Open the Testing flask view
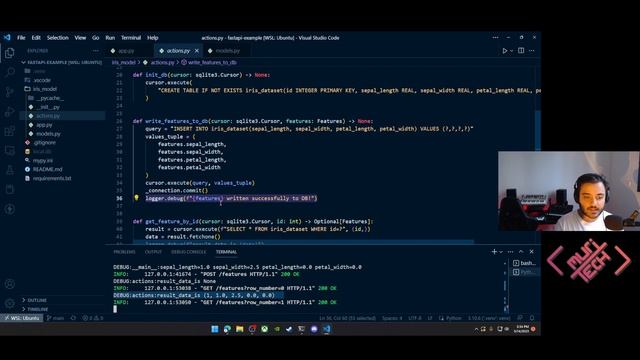Screen dimensions: 640x360 [9, 170]
